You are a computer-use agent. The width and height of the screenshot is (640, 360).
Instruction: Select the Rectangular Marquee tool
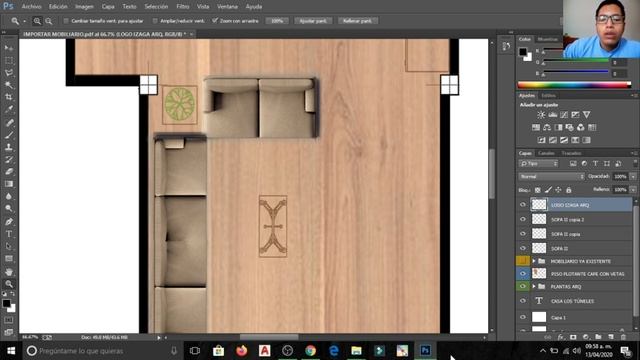point(9,60)
